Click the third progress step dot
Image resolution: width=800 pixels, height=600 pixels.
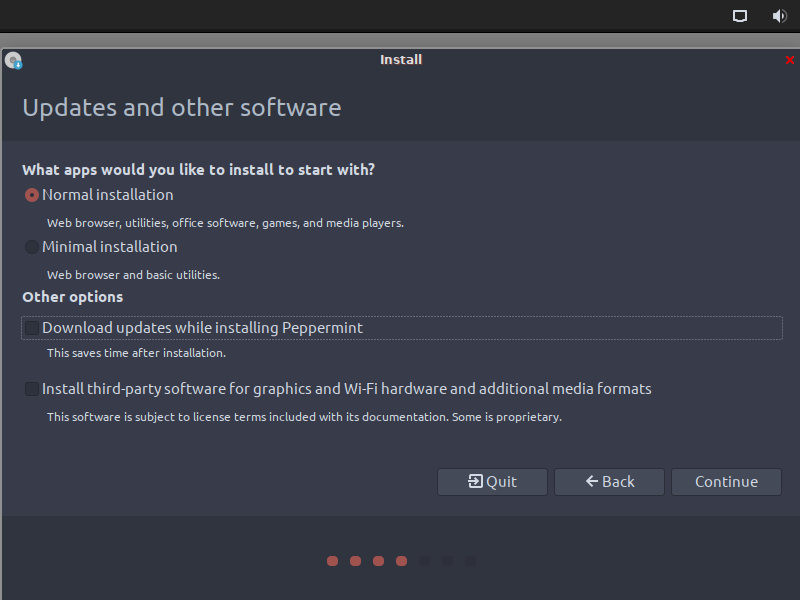(378, 561)
